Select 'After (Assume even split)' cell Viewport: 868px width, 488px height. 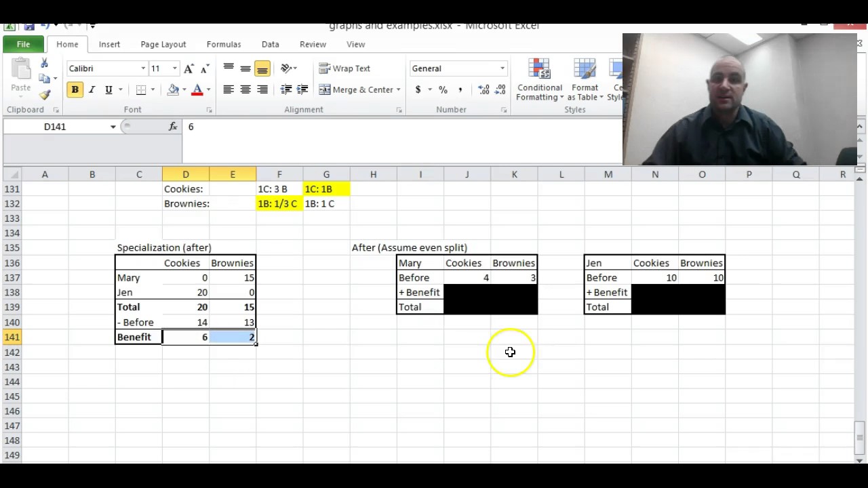[x=409, y=247]
